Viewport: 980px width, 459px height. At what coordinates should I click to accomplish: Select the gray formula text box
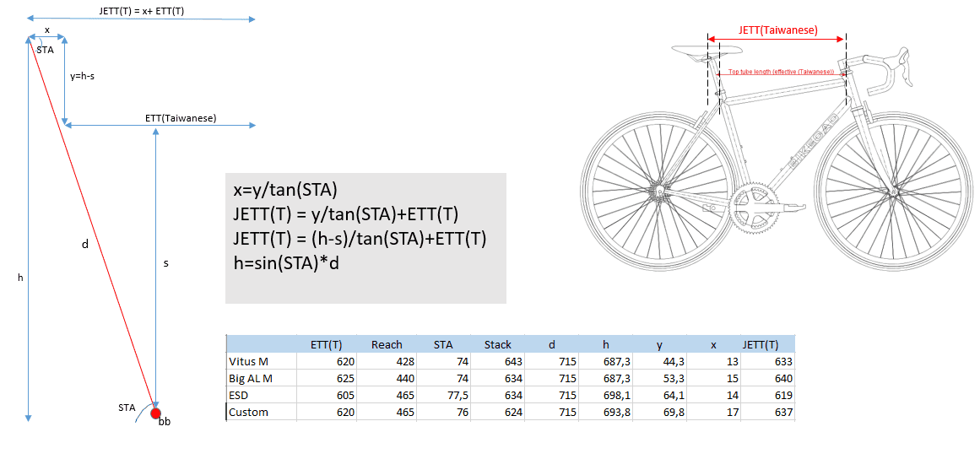[365, 238]
